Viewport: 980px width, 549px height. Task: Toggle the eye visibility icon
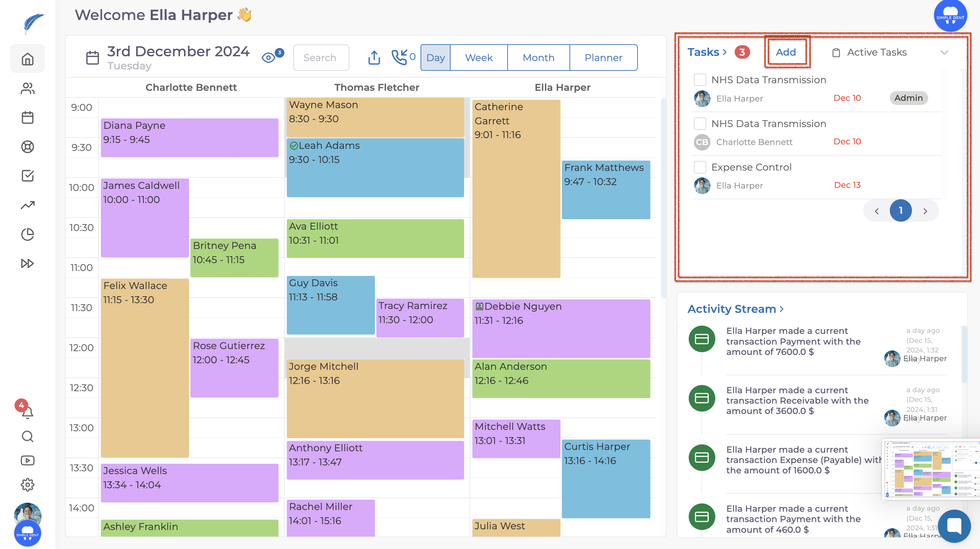tap(268, 57)
